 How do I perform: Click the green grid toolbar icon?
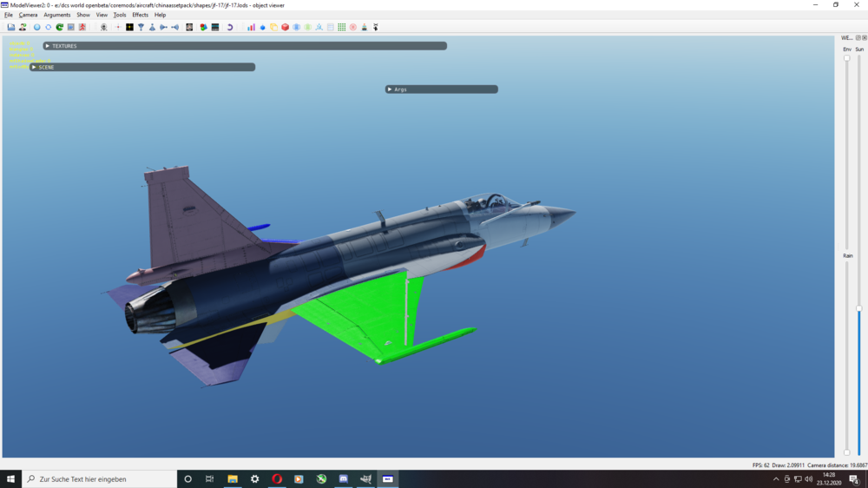341,27
